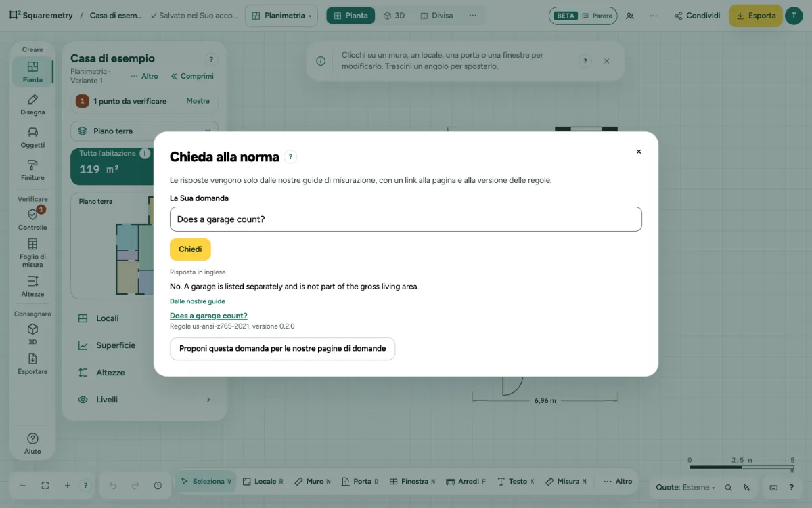Open 3D delivery in the left sidebar
Screen dimensions: 812x508
pos(32,334)
